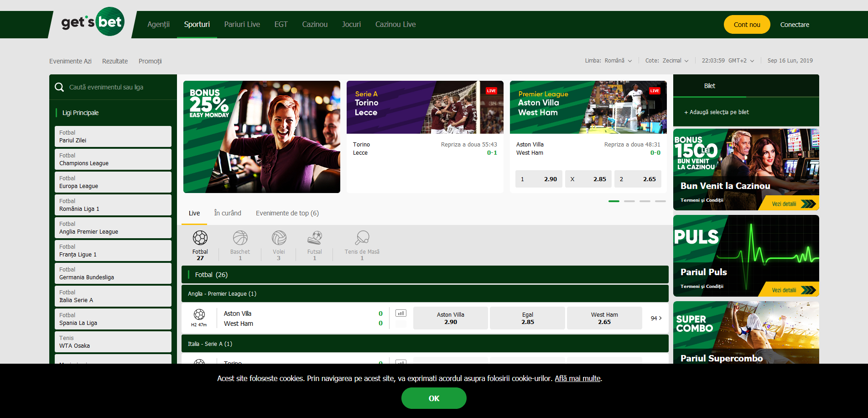Image resolution: width=868 pixels, height=418 pixels.
Task: Click arrows on Bun Venit Vezi detalii
Action: point(808,204)
